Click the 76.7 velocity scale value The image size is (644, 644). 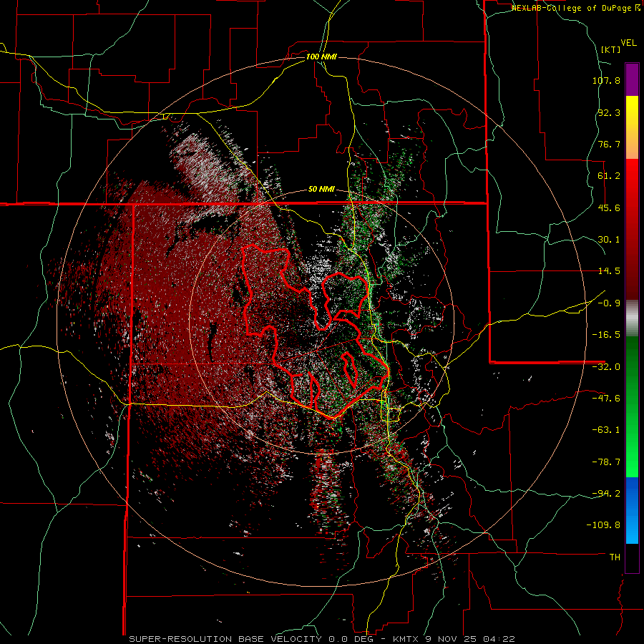coord(609,144)
